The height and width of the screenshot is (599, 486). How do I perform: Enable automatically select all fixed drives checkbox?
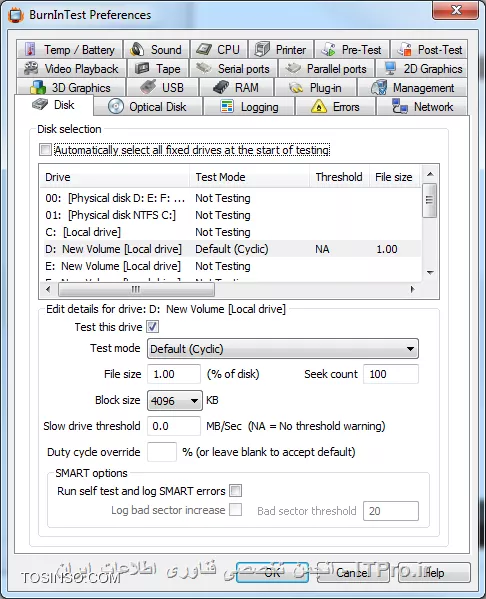(x=45, y=149)
